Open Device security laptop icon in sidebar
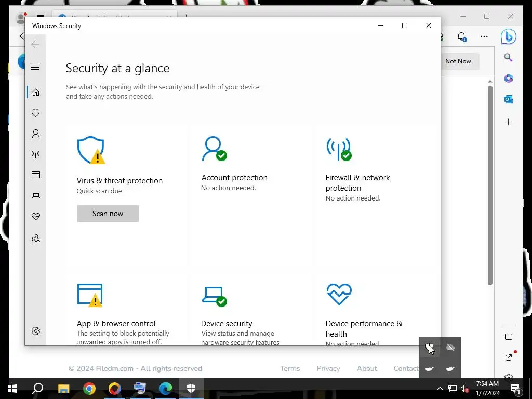532x399 pixels. tap(36, 196)
